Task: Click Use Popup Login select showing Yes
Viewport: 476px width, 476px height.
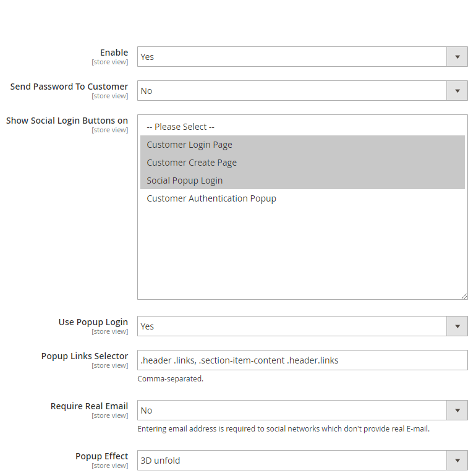Action: pyautogui.click(x=291, y=326)
